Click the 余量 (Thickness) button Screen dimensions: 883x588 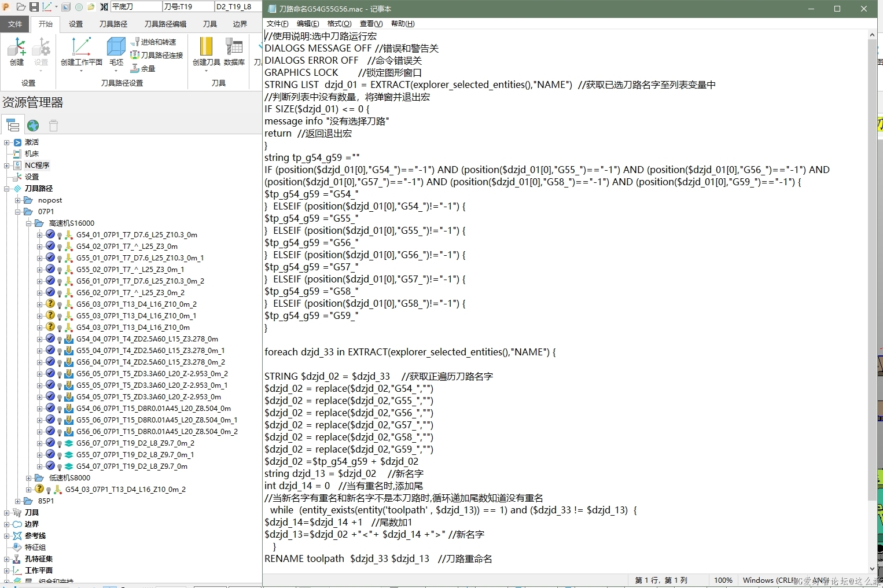click(x=144, y=68)
